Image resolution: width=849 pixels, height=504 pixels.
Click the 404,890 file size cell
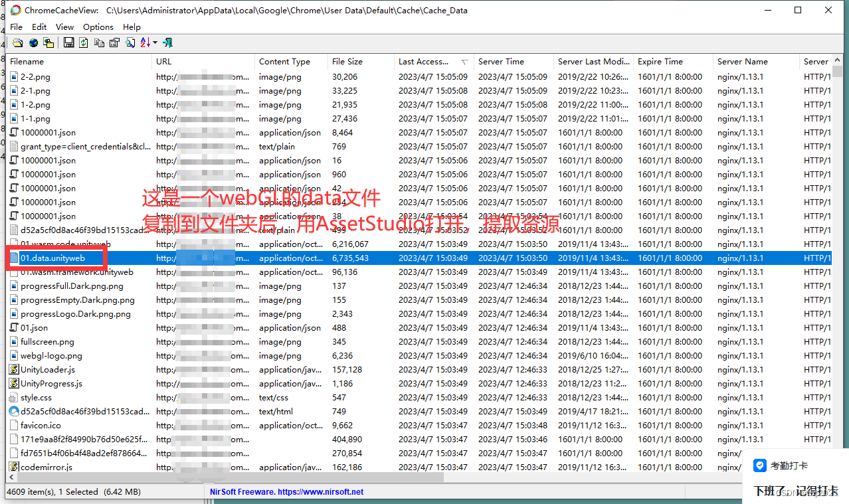point(347,439)
